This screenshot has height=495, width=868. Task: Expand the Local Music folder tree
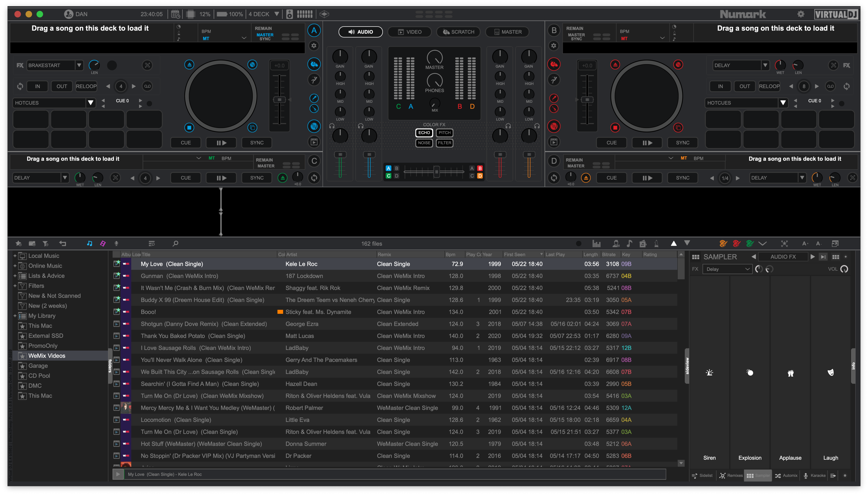click(15, 256)
